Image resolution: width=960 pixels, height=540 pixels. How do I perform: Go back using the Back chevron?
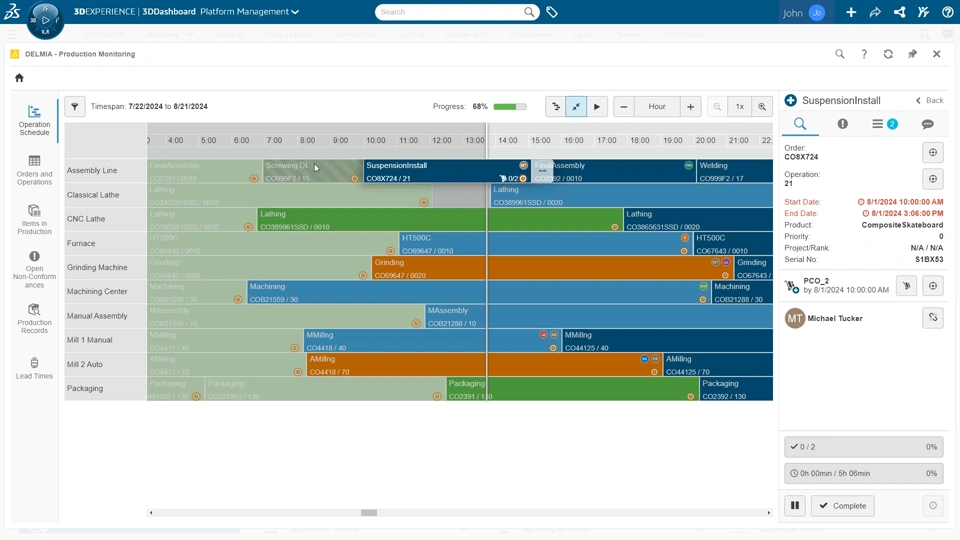coord(929,100)
